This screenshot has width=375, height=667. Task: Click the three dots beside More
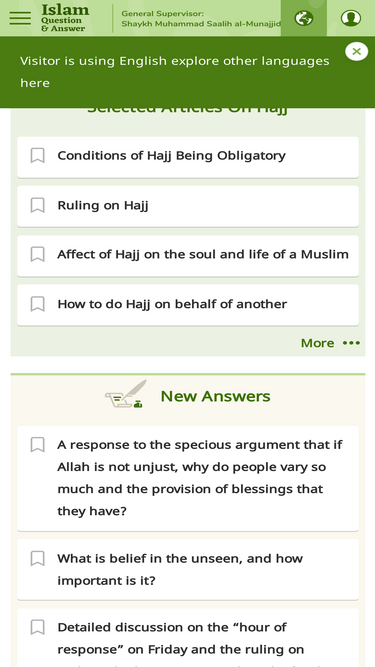pos(351,343)
